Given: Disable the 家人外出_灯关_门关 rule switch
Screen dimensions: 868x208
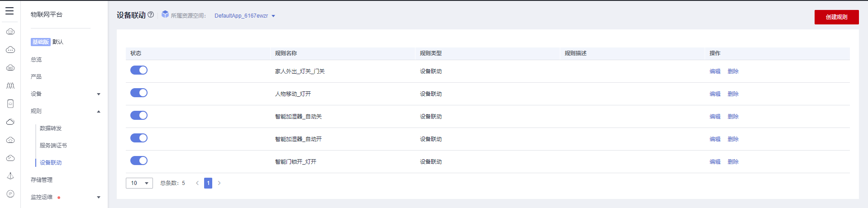Looking at the screenshot, I should pyautogui.click(x=139, y=70).
